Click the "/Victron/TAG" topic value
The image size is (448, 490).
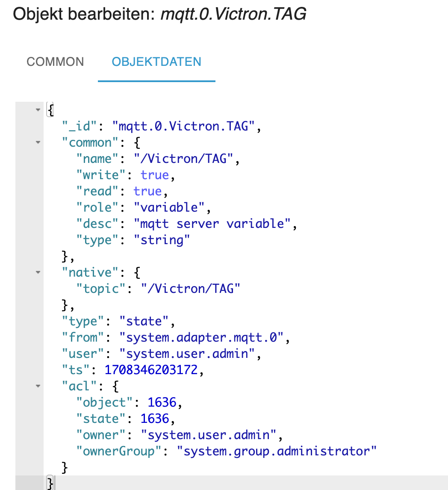[x=191, y=289]
